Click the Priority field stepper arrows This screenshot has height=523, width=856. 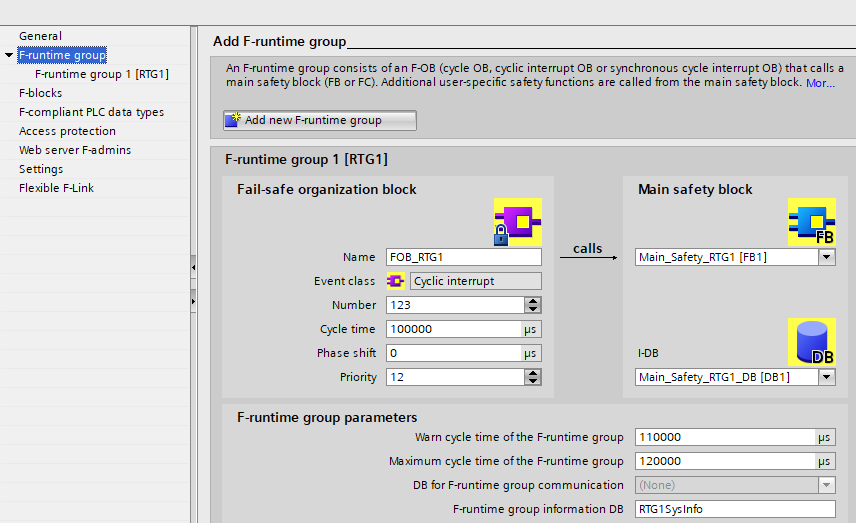[533, 377]
